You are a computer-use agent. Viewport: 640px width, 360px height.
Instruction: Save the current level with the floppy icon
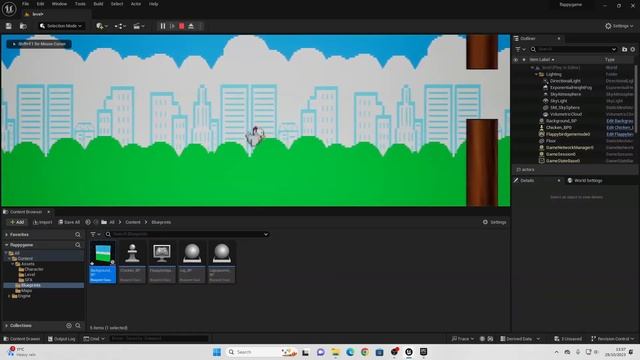9,26
